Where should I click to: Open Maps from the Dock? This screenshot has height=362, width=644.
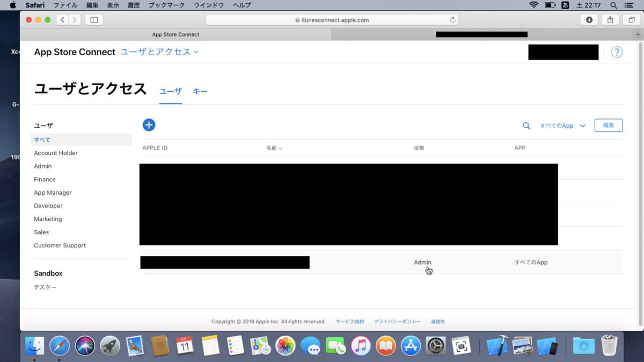pos(260,346)
